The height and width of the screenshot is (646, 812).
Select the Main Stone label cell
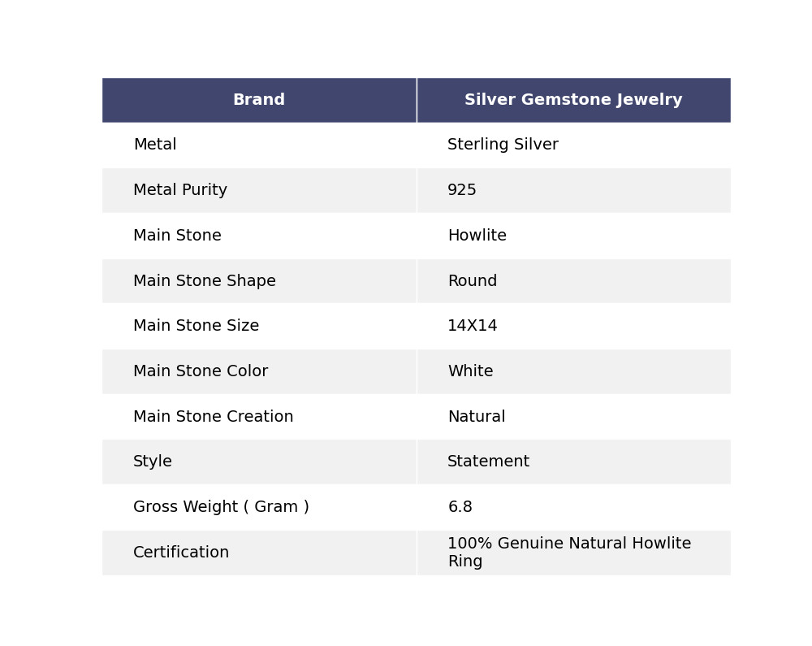point(177,236)
